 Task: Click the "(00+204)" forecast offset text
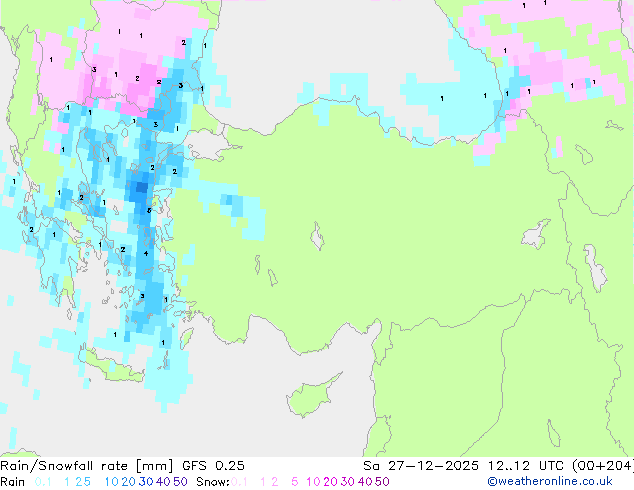tap(602, 466)
